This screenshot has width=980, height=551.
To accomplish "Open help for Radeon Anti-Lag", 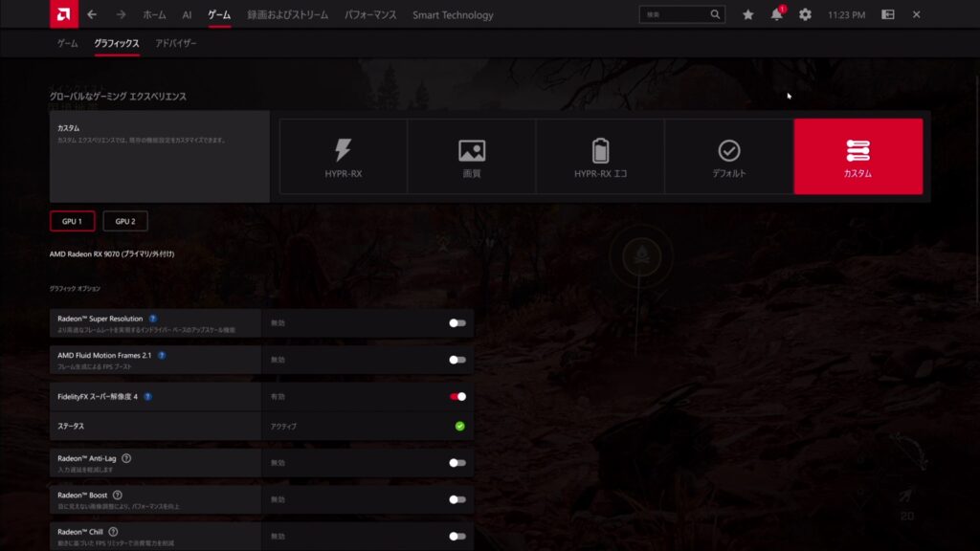I will tap(126, 458).
